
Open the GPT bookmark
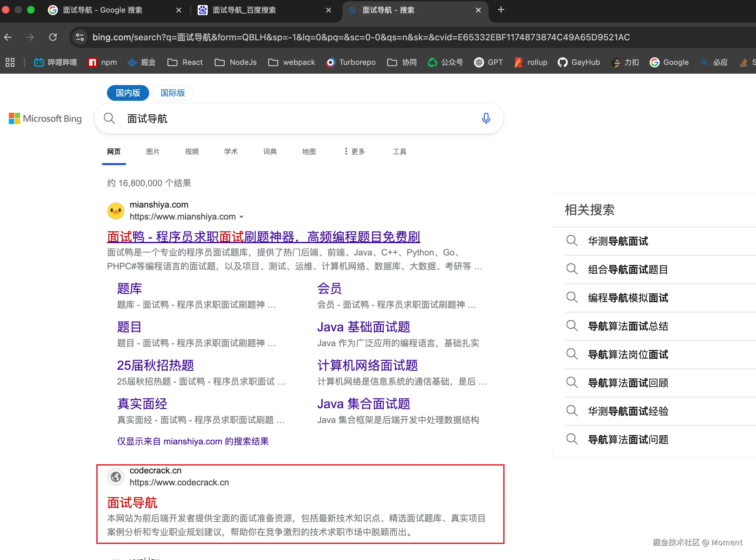(488, 62)
